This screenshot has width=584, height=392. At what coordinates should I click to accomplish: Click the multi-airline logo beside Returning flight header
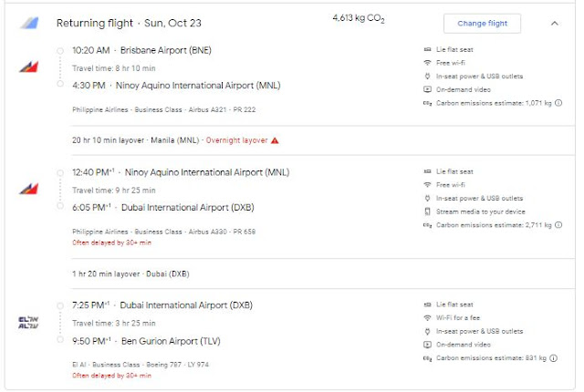pos(28,23)
